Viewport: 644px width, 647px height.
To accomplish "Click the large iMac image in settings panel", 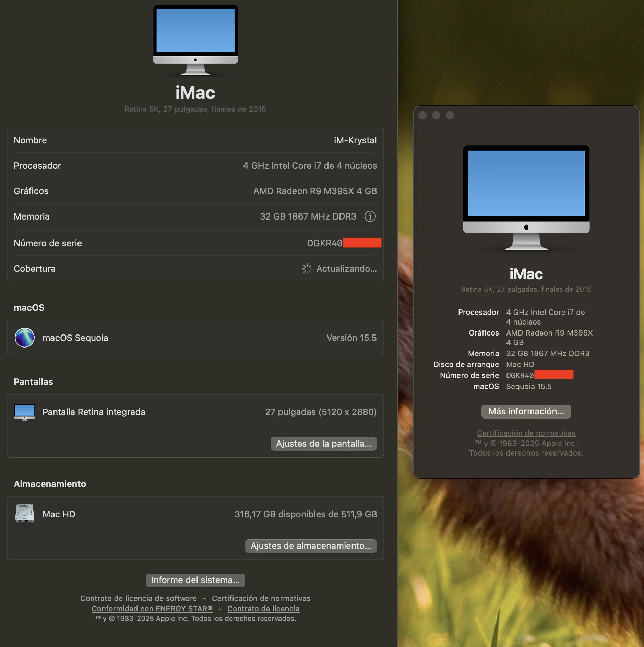I will [x=195, y=40].
